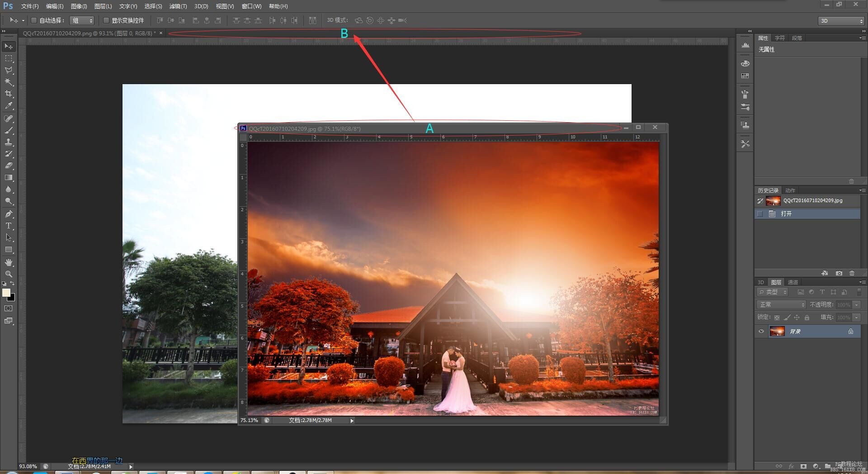Toggle Quick Mask mode
Screen dimensions: 868x474
[x=9, y=308]
